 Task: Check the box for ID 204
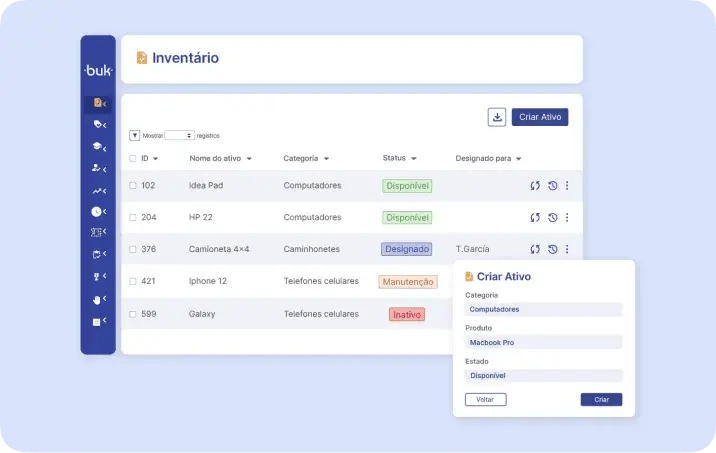click(x=132, y=217)
